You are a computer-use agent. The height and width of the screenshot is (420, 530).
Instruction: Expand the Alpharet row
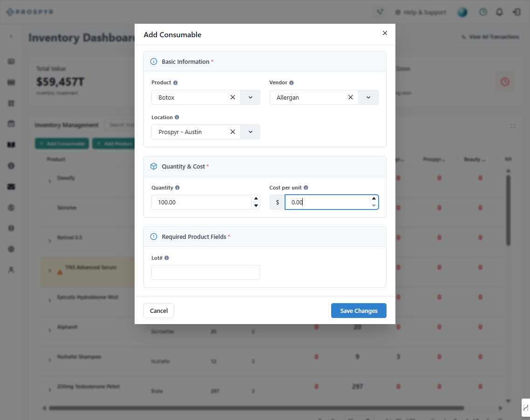tap(50, 330)
